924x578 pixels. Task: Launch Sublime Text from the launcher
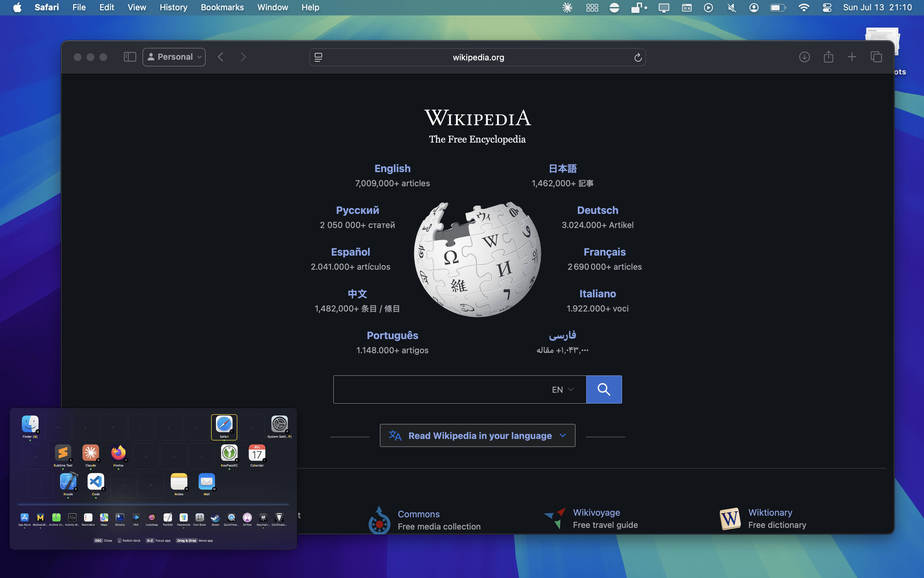tap(63, 453)
